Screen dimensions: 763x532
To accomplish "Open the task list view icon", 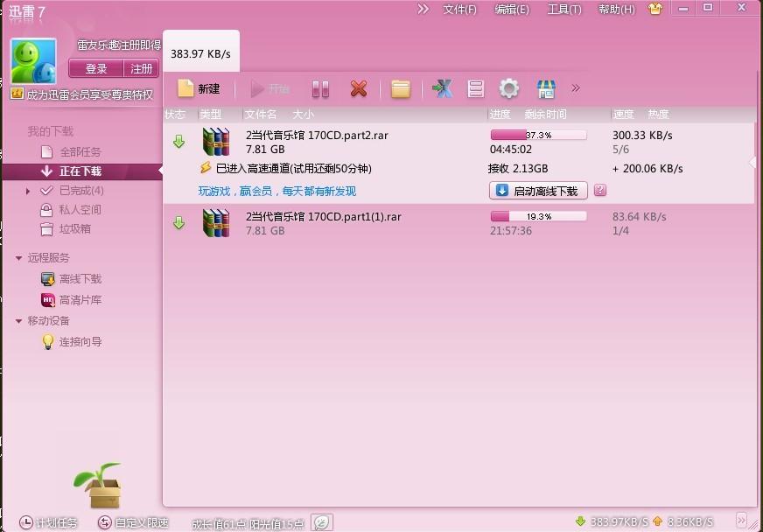I will tap(475, 88).
